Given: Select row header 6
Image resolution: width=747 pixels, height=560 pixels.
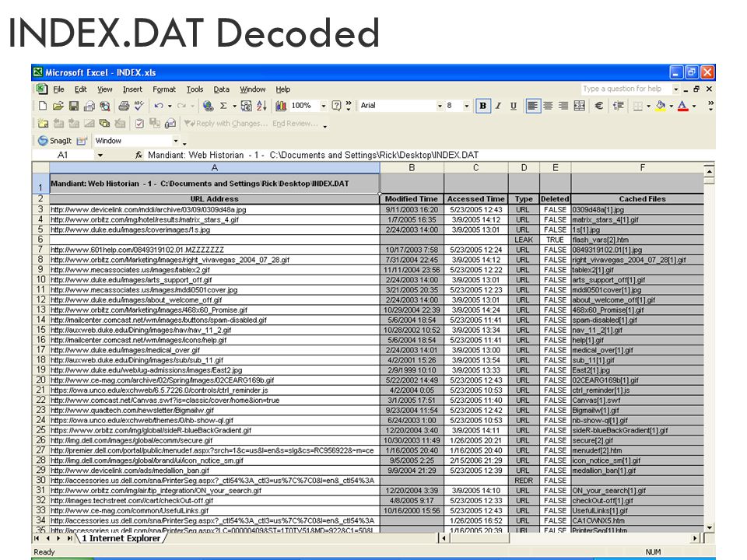Looking at the screenshot, I should point(40,240).
